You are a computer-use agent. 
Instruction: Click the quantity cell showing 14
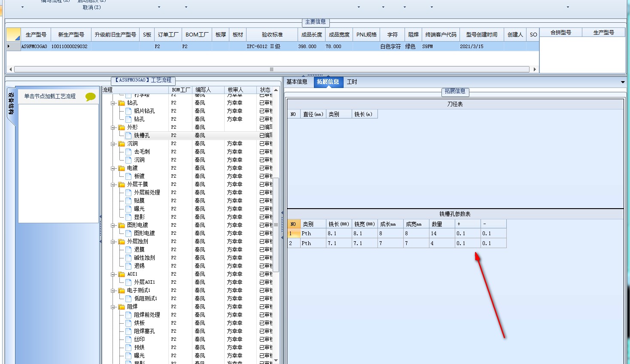442,234
